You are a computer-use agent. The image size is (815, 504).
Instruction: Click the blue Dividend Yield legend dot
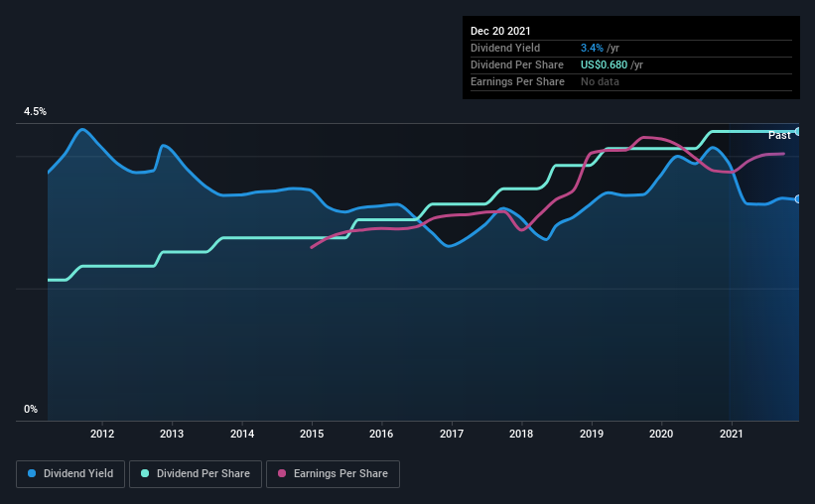(x=32, y=473)
